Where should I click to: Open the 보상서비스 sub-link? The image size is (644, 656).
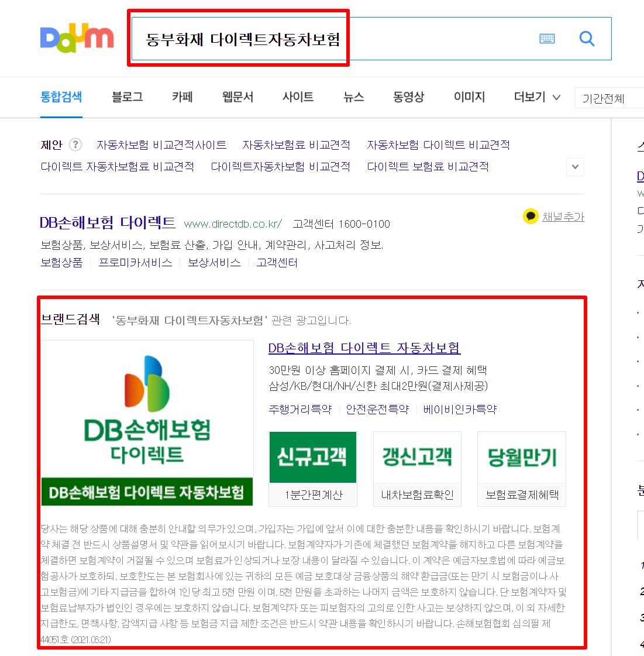pos(214,263)
